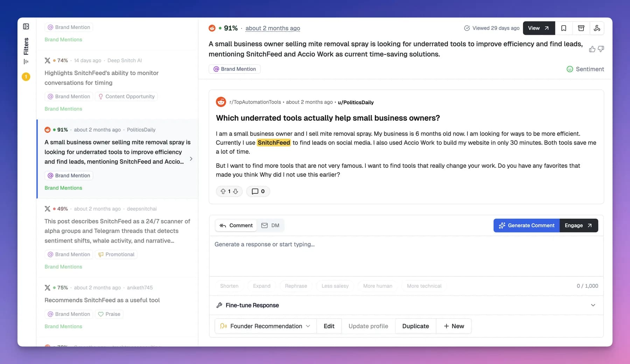Upvote the Reddit post
This screenshot has height=364, width=630.
[x=223, y=191]
